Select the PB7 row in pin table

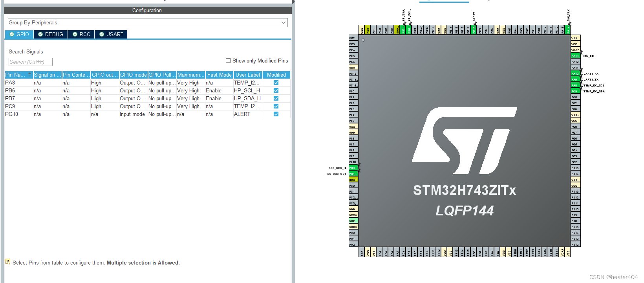[147, 98]
